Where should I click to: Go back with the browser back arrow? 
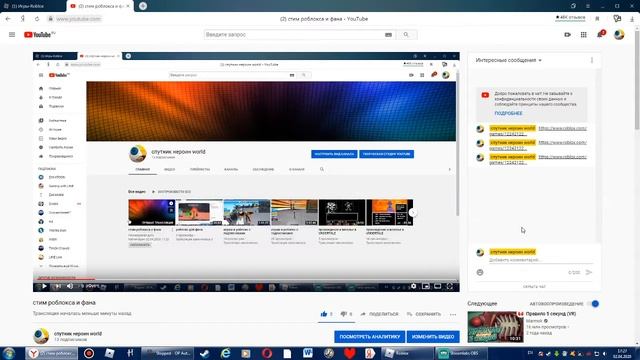coord(8,19)
